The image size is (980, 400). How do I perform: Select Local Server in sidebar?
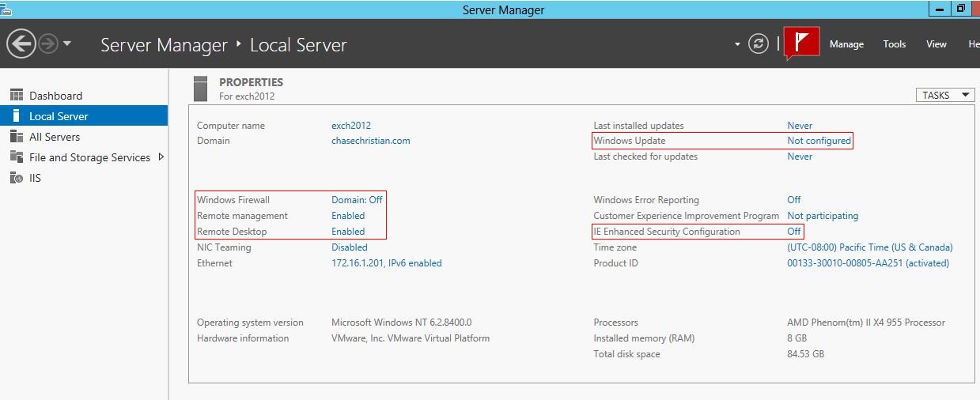84,116
